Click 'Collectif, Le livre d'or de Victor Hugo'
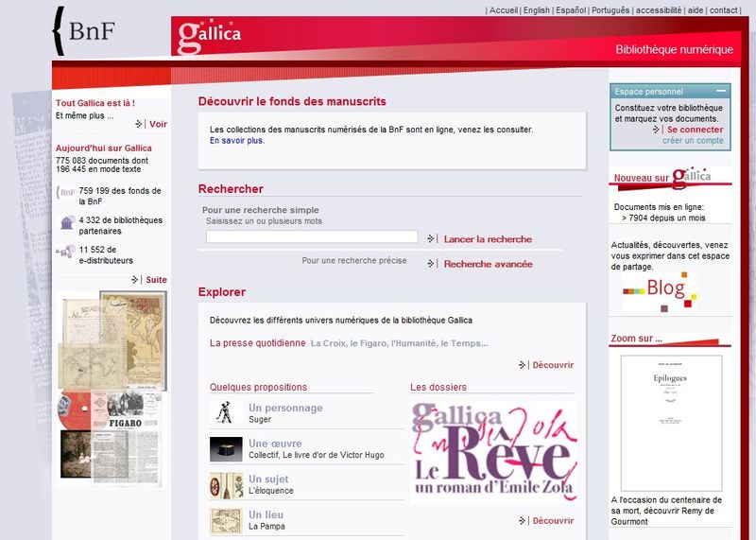The width and height of the screenshot is (756, 540). 317,455
